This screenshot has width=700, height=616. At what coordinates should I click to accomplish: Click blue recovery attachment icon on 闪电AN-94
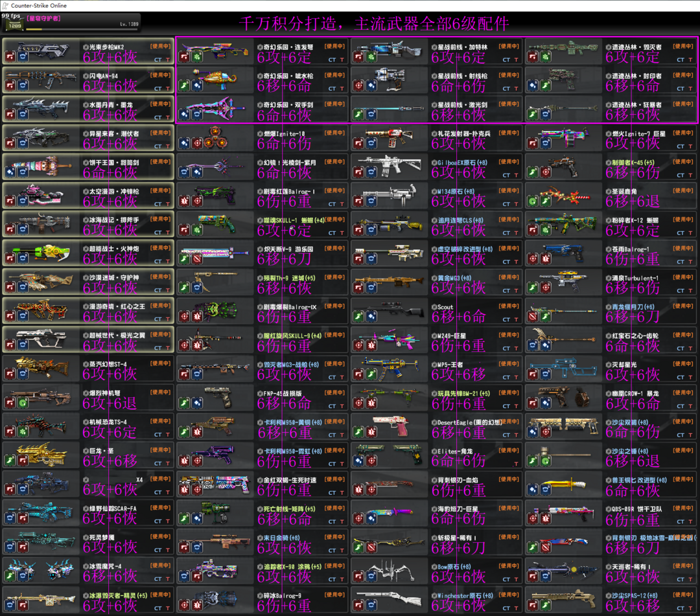pyautogui.click(x=23, y=86)
